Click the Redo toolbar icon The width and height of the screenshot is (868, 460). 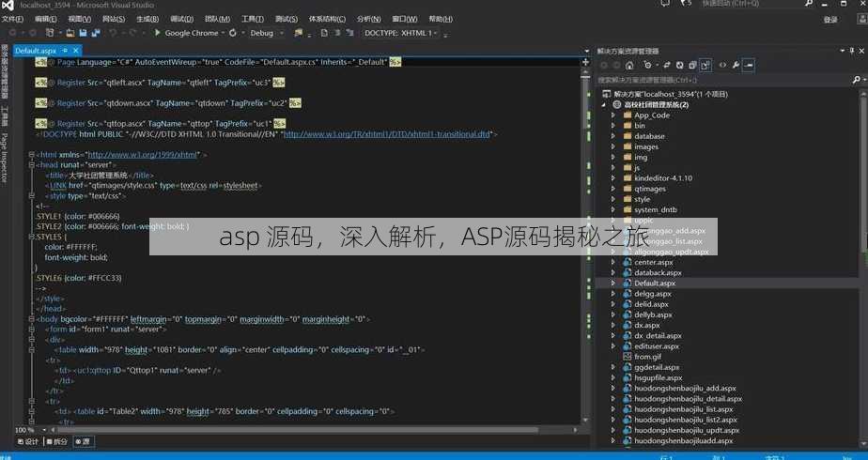tap(133, 33)
